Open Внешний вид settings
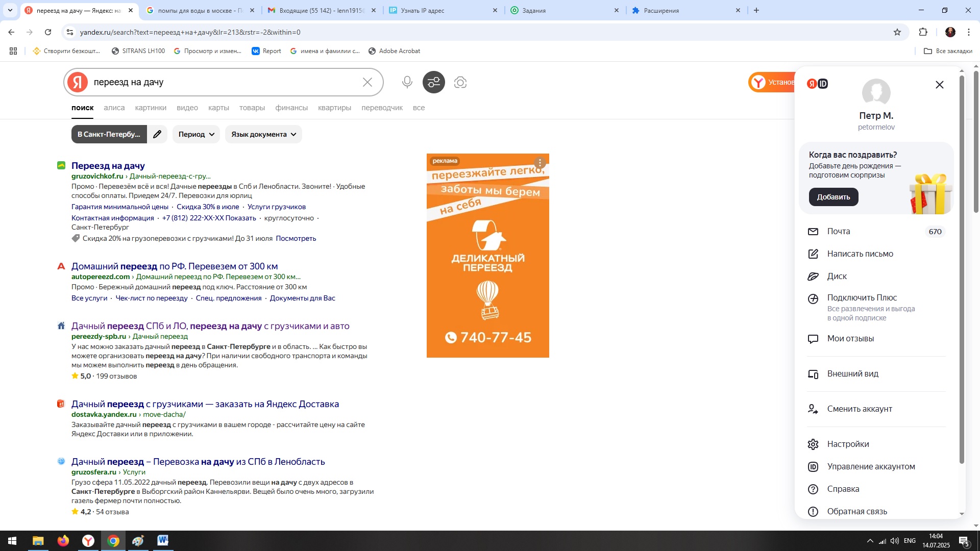980x551 pixels. pos(876,374)
